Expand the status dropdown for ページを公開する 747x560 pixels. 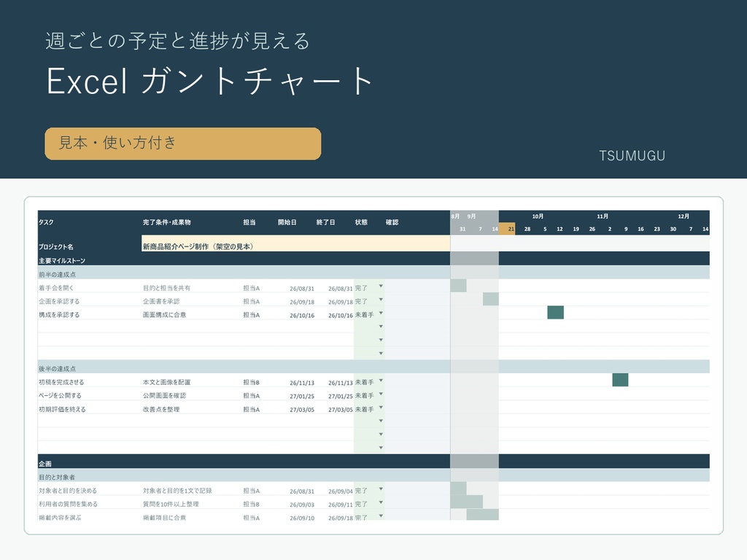pos(381,394)
